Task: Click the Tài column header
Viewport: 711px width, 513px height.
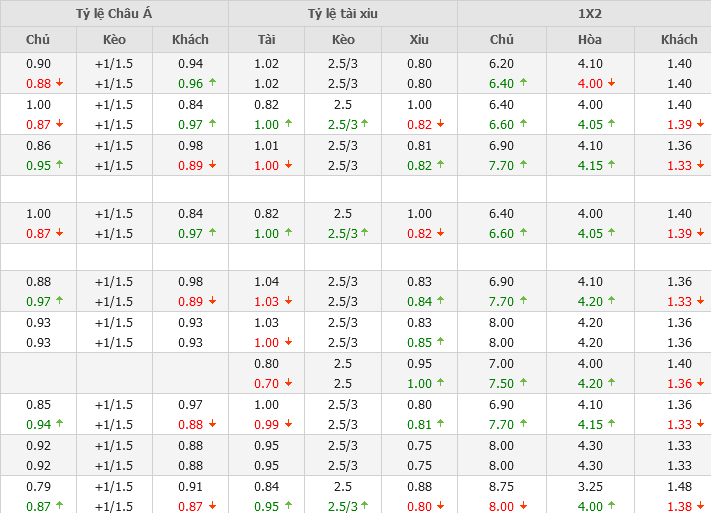Action: 266,40
